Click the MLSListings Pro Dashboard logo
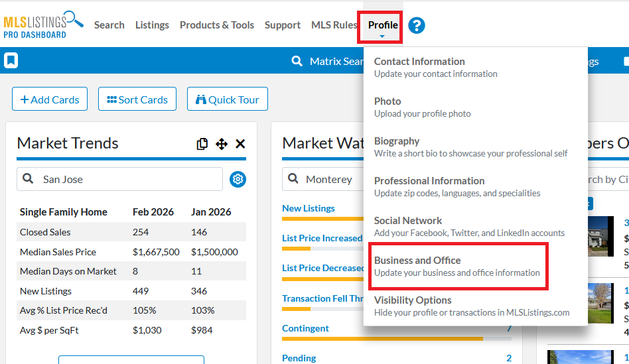The width and height of the screenshot is (629, 364). [43, 25]
